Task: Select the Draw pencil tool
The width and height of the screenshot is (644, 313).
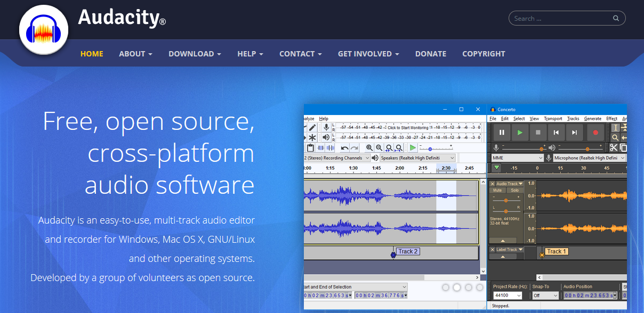Action: point(312,127)
